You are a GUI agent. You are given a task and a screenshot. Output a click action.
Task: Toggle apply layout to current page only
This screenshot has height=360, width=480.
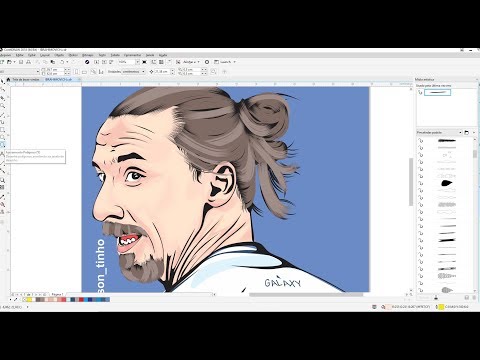(x=101, y=72)
